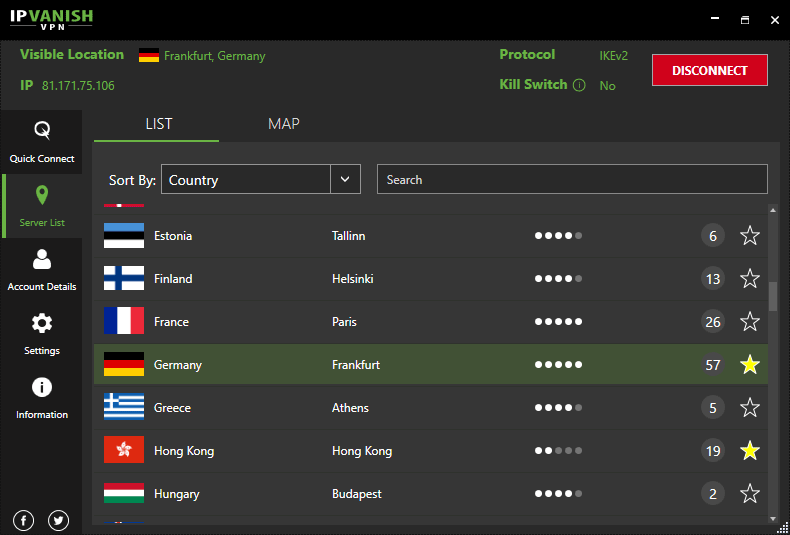Expand Estonia server count 6
This screenshot has height=535, width=790.
(713, 236)
